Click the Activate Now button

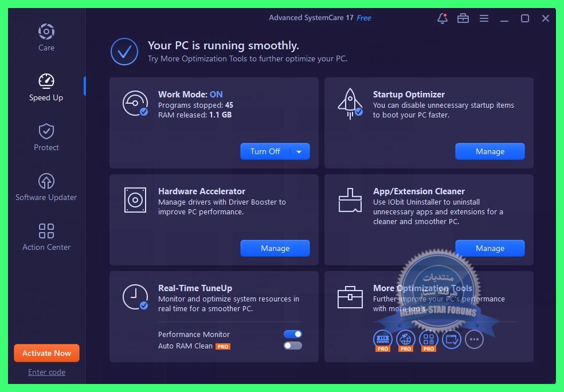coord(47,353)
